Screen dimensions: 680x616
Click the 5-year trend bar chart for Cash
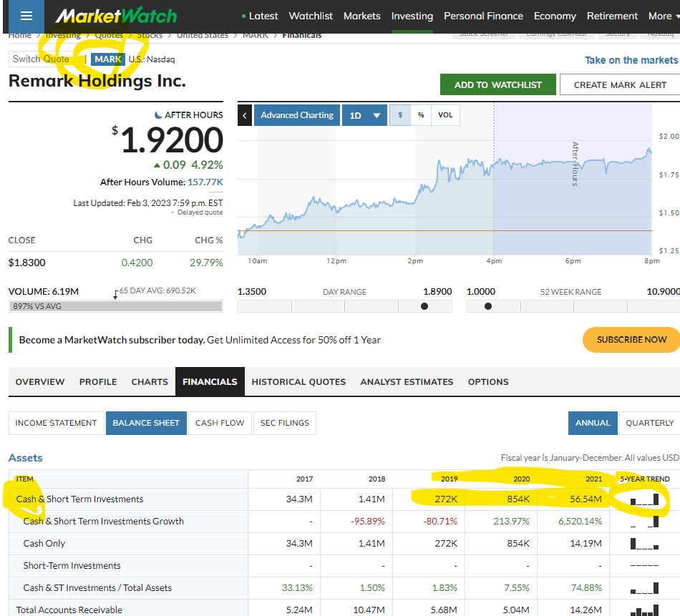pos(644,499)
